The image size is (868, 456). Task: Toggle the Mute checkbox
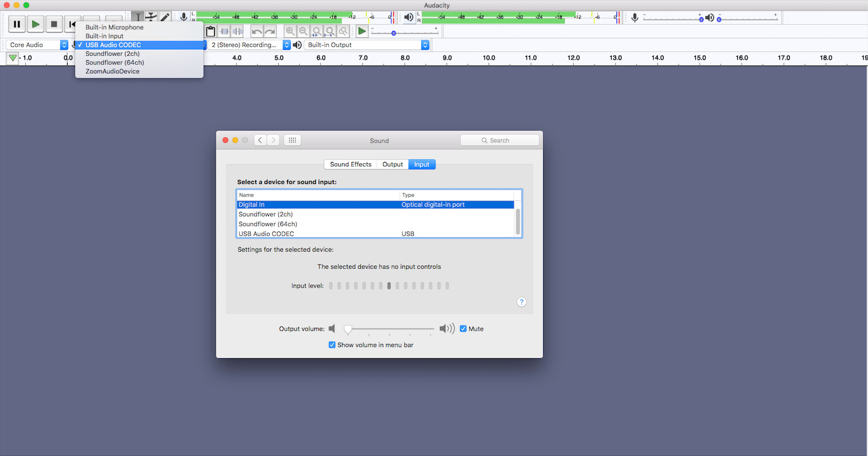click(x=463, y=329)
